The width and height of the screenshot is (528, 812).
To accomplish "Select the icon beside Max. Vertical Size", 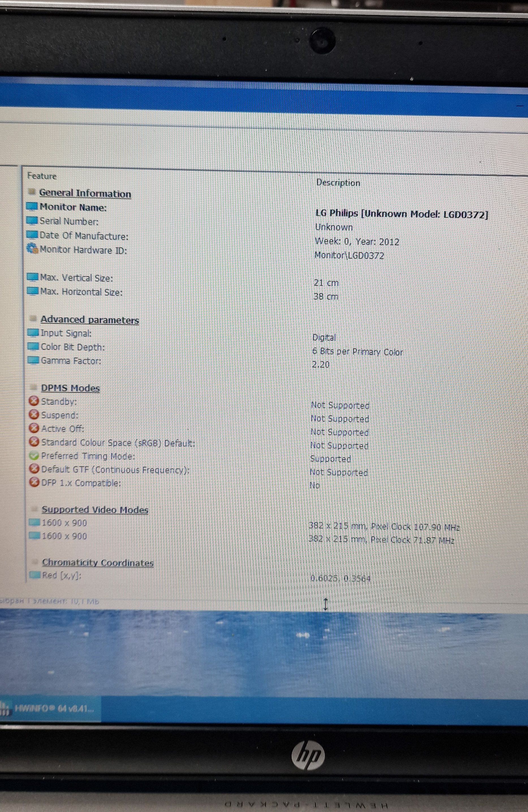I will [x=33, y=277].
